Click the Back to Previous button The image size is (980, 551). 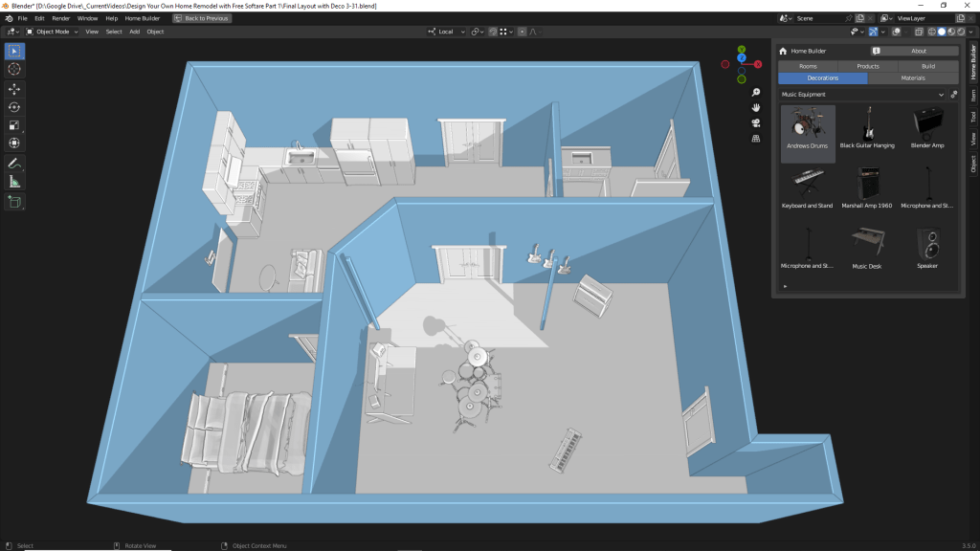pyautogui.click(x=201, y=18)
